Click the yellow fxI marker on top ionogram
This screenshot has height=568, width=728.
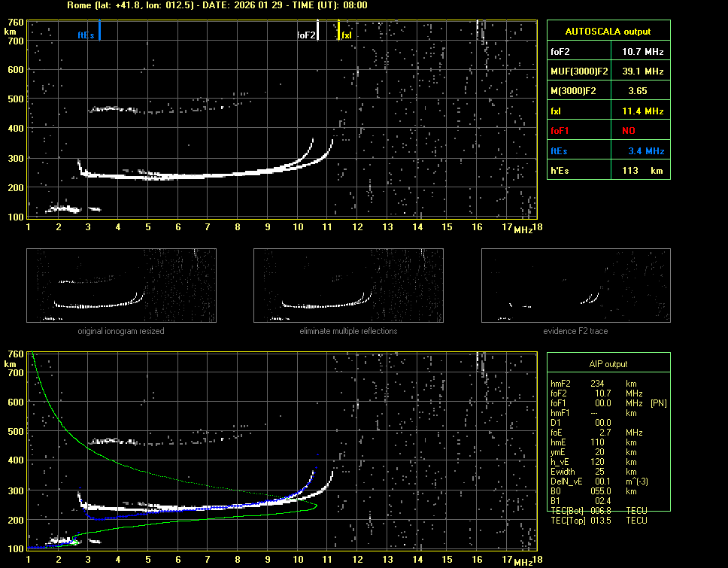338,31
